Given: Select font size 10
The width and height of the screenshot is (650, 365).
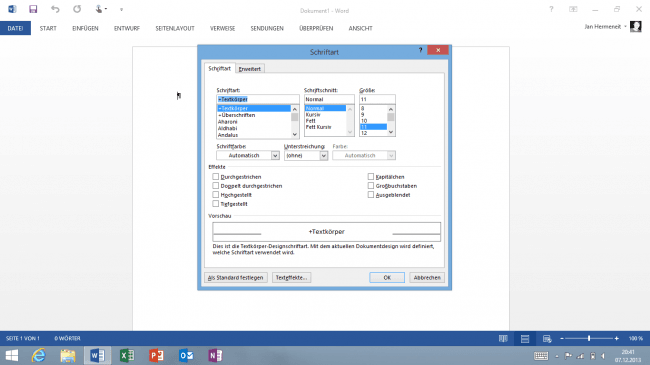Looking at the screenshot, I should 373,121.
